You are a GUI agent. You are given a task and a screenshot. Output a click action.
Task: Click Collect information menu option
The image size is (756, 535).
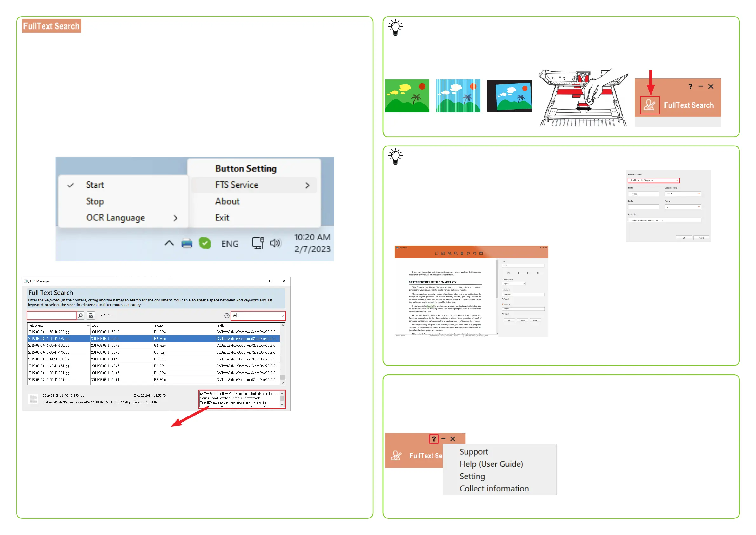(x=494, y=489)
